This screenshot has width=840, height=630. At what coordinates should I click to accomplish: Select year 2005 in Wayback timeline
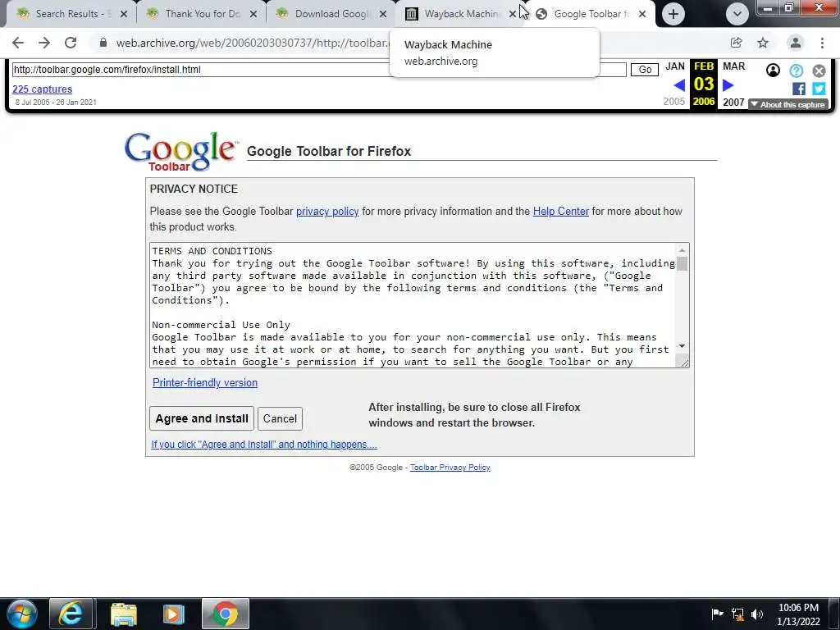[x=674, y=102]
